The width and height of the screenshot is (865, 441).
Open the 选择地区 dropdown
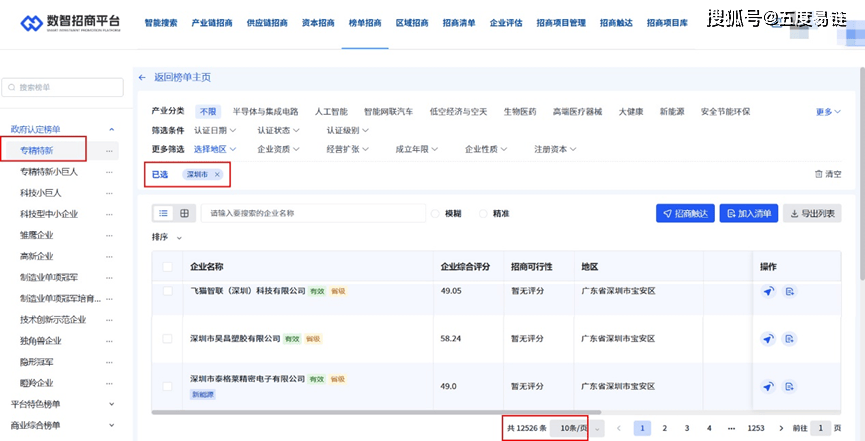(210, 149)
